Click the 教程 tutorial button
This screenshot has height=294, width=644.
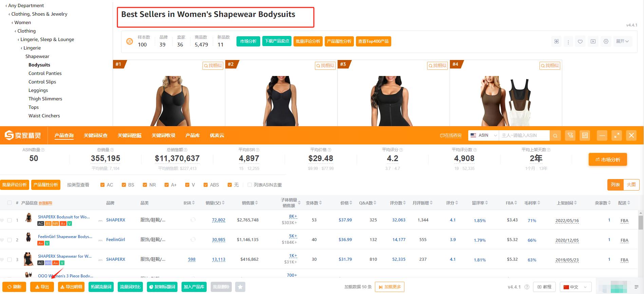point(545,287)
